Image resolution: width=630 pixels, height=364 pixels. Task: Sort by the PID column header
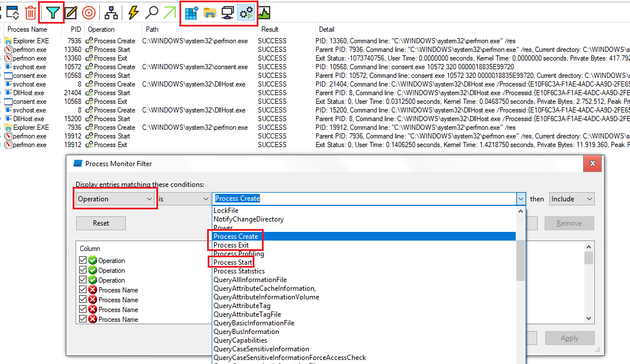pyautogui.click(x=76, y=29)
